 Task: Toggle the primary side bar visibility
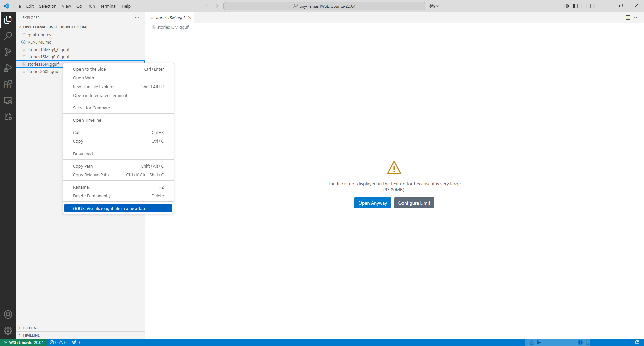point(575,6)
